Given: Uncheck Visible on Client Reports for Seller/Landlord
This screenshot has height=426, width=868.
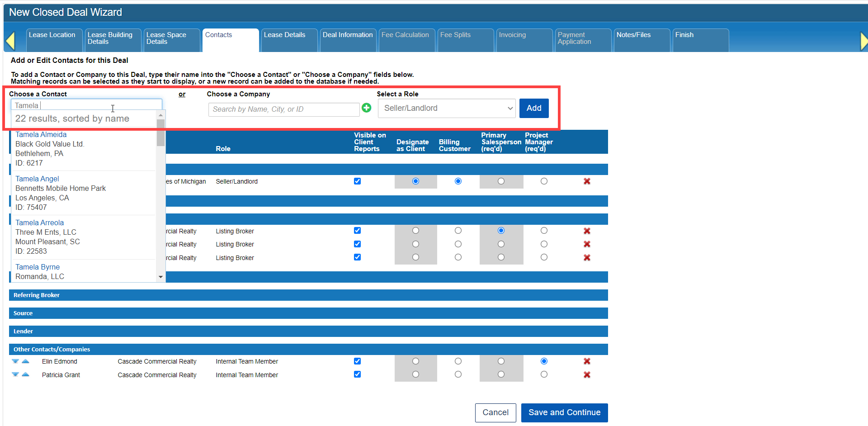Looking at the screenshot, I should tap(357, 181).
